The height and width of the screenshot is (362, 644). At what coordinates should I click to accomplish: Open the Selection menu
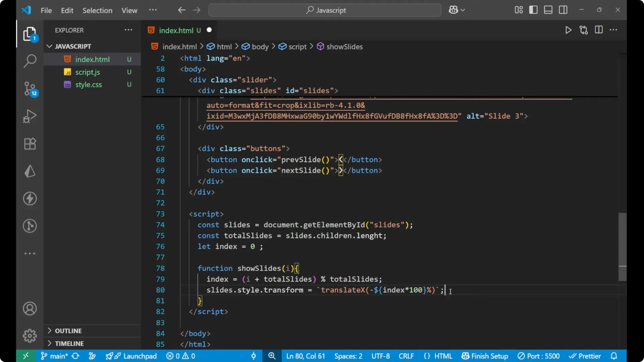point(97,10)
